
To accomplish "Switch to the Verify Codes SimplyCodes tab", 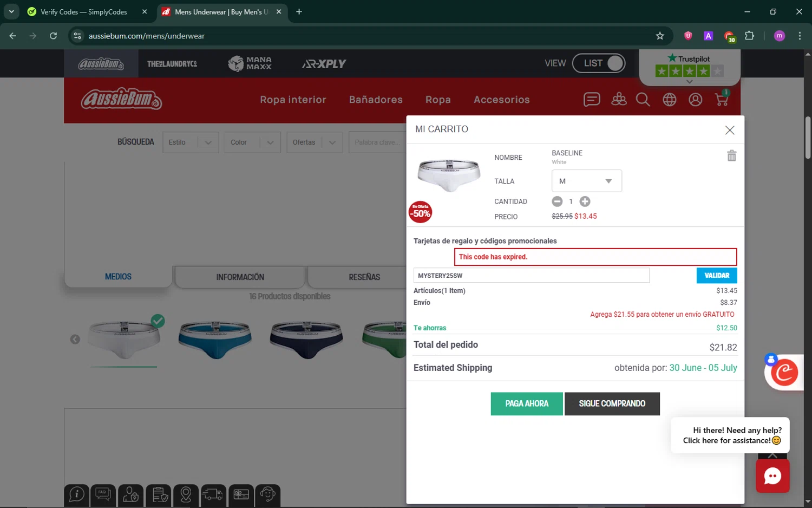I will (x=87, y=12).
